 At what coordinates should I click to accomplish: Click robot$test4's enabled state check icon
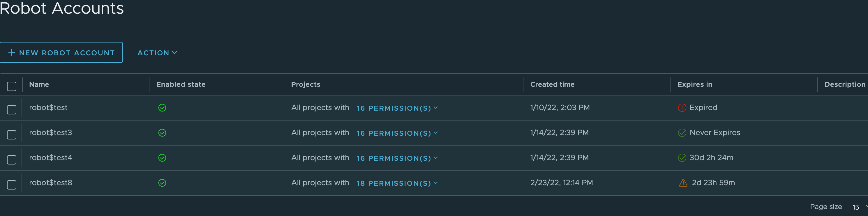click(163, 157)
